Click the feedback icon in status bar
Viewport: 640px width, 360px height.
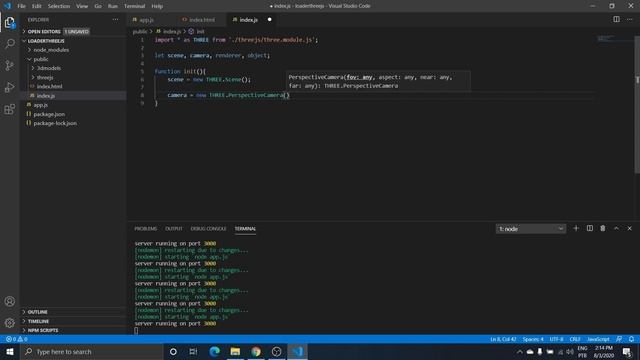point(619,339)
